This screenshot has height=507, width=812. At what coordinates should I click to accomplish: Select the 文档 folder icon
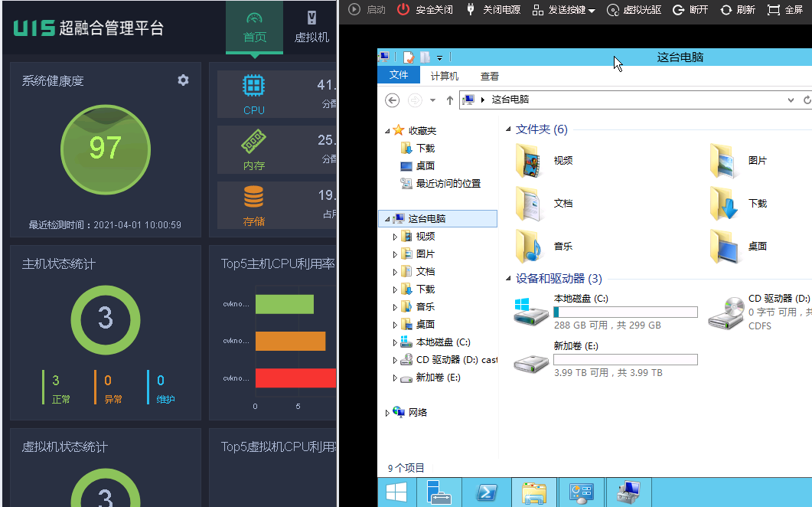pos(529,204)
